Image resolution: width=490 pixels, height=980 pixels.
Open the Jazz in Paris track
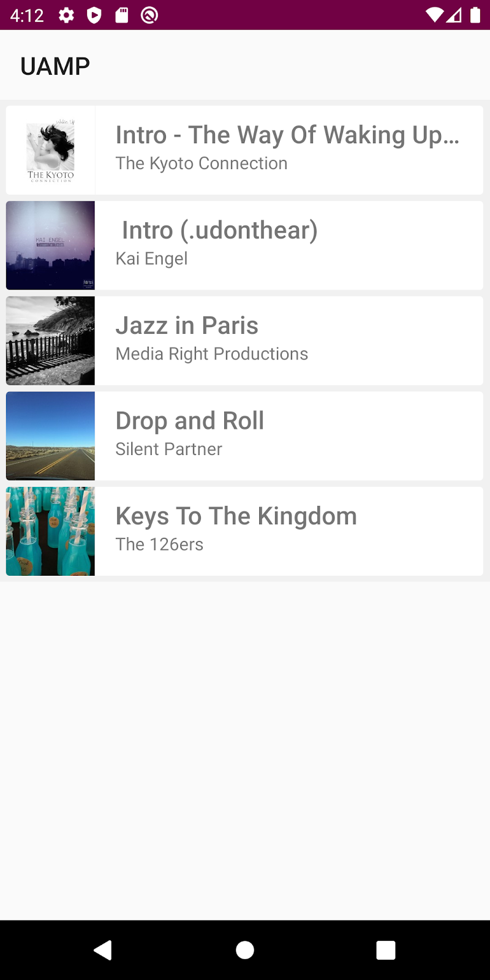pyautogui.click(x=187, y=326)
